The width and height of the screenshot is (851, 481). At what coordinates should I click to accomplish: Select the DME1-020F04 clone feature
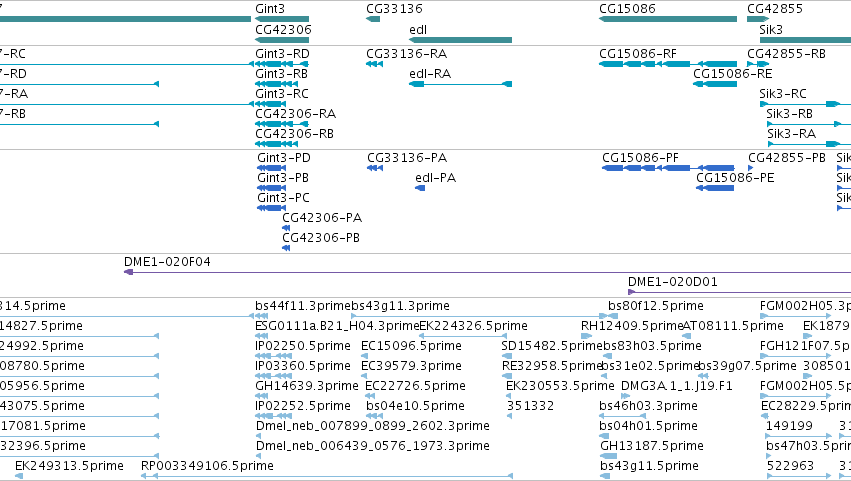[487, 272]
